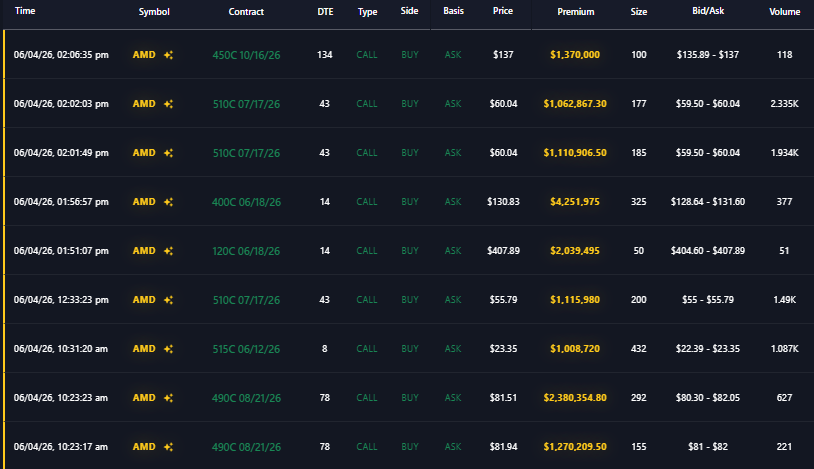Click the Price column header
The image size is (814, 469).
click(x=503, y=11)
